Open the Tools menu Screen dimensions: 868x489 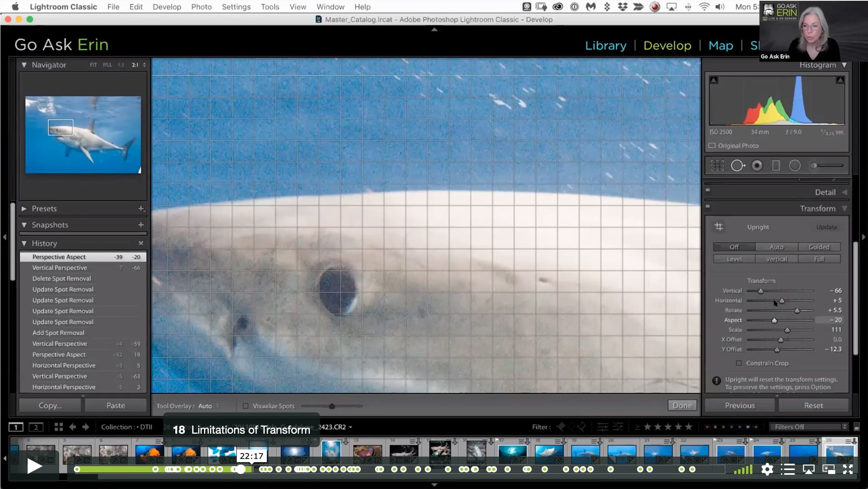[270, 7]
